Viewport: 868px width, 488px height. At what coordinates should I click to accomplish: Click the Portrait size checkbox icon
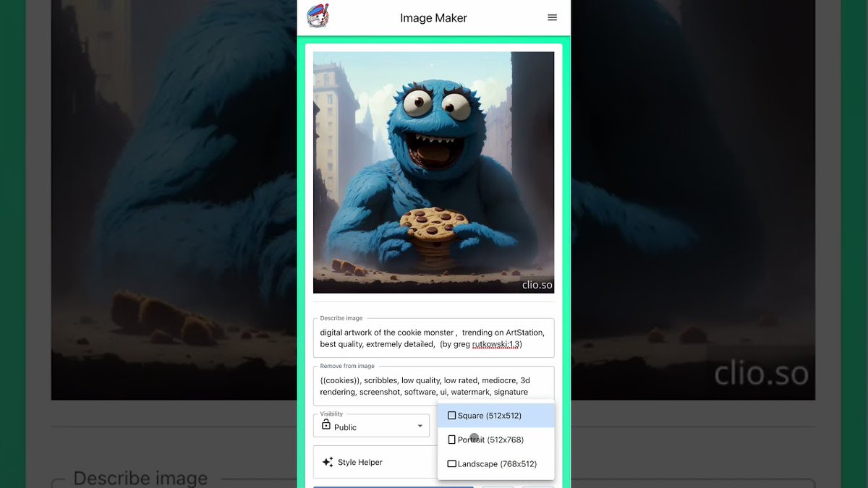451,440
